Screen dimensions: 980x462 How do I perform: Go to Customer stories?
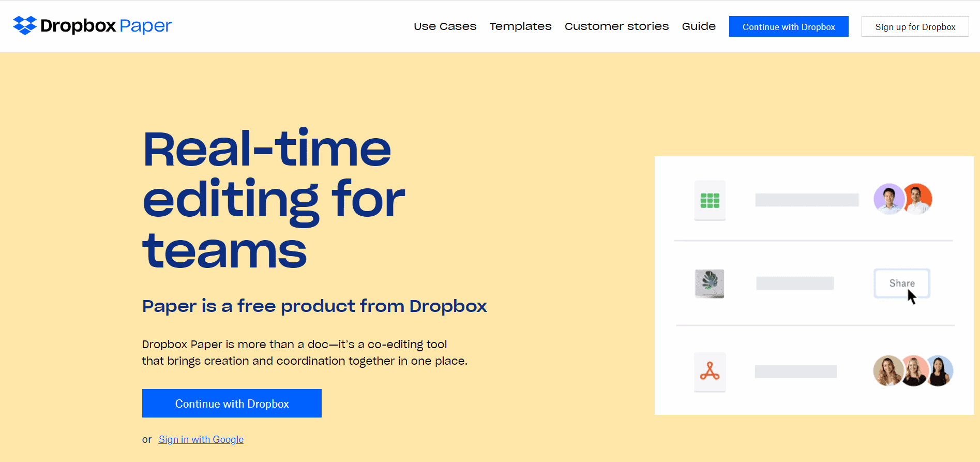click(x=616, y=26)
